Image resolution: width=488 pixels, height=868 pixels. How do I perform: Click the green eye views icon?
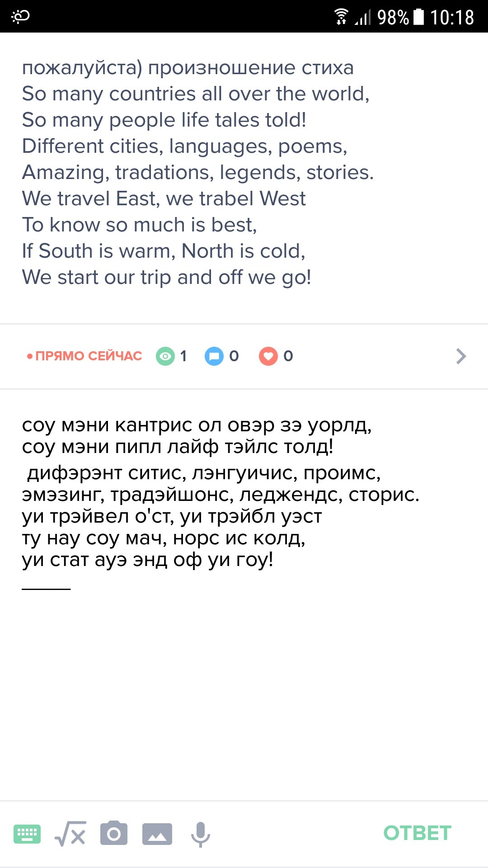pyautogui.click(x=165, y=356)
